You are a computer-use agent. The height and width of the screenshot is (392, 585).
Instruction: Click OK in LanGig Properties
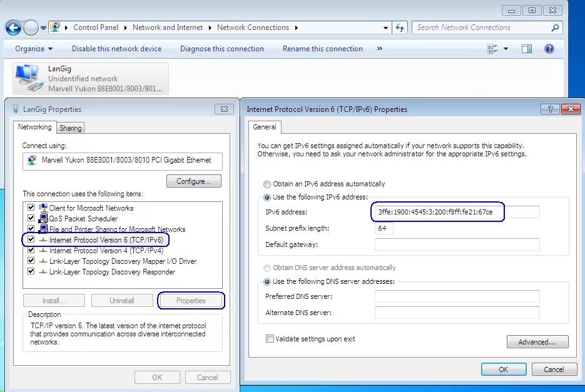coord(157,378)
